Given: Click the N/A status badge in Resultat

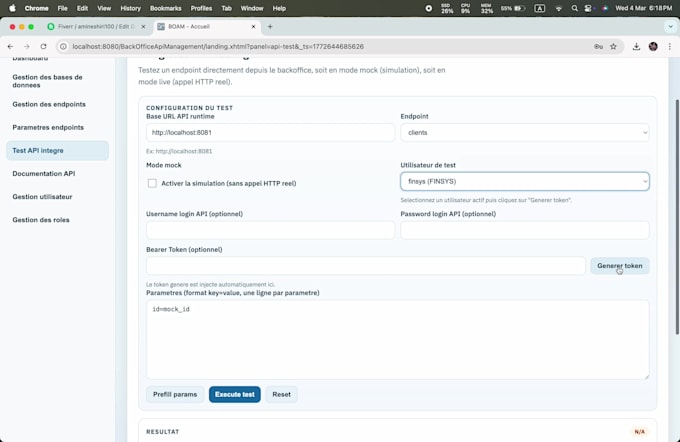Looking at the screenshot, I should (640, 432).
